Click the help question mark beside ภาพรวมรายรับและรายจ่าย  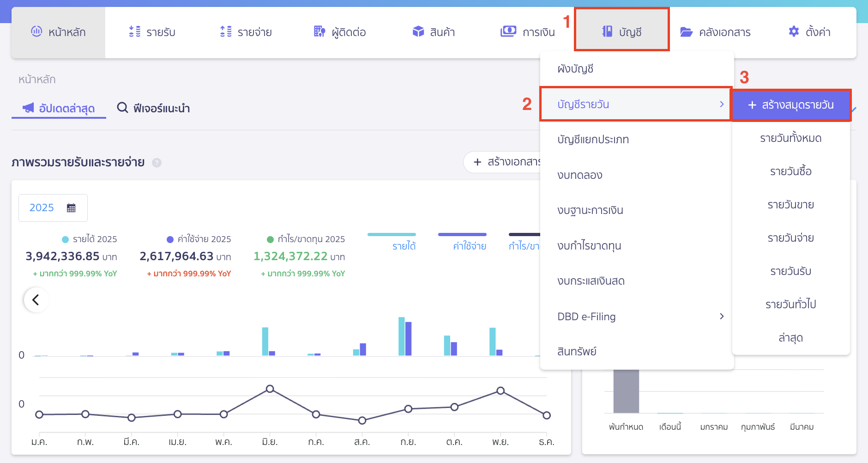pos(157,163)
